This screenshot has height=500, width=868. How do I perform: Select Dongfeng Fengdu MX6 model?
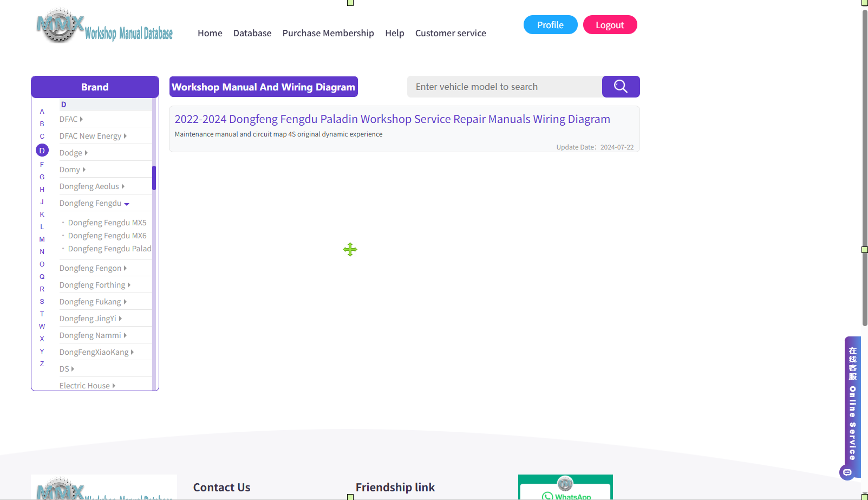[x=107, y=236]
